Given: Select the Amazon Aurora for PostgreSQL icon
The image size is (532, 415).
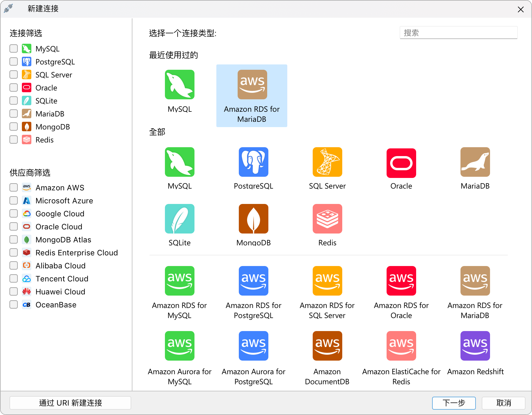Looking at the screenshot, I should 253,346.
